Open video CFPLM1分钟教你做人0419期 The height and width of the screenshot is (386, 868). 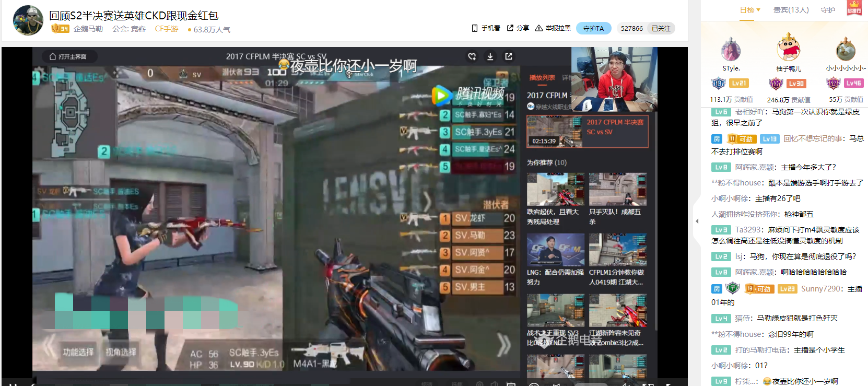618,260
